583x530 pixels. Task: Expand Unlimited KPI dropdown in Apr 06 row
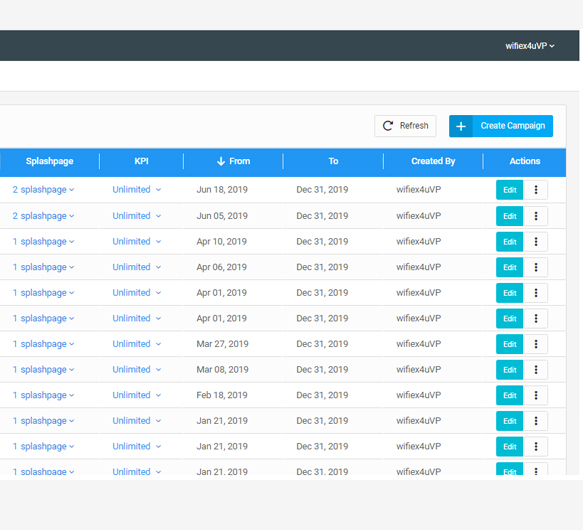point(136,267)
